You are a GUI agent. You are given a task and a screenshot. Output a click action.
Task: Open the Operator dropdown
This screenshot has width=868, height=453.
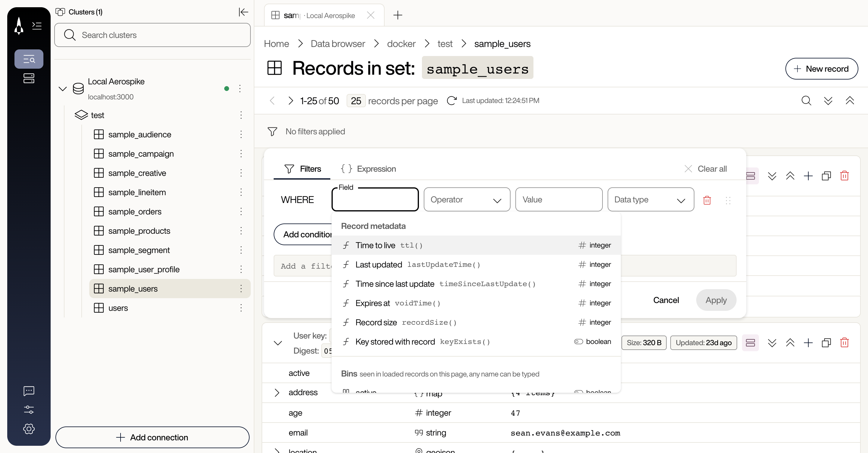tap(467, 200)
